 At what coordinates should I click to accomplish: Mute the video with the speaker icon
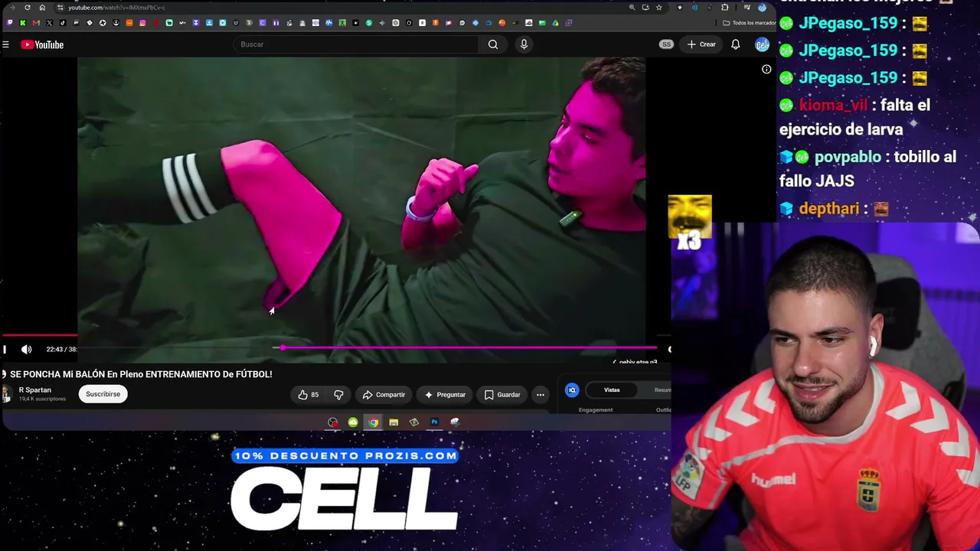pyautogui.click(x=27, y=350)
